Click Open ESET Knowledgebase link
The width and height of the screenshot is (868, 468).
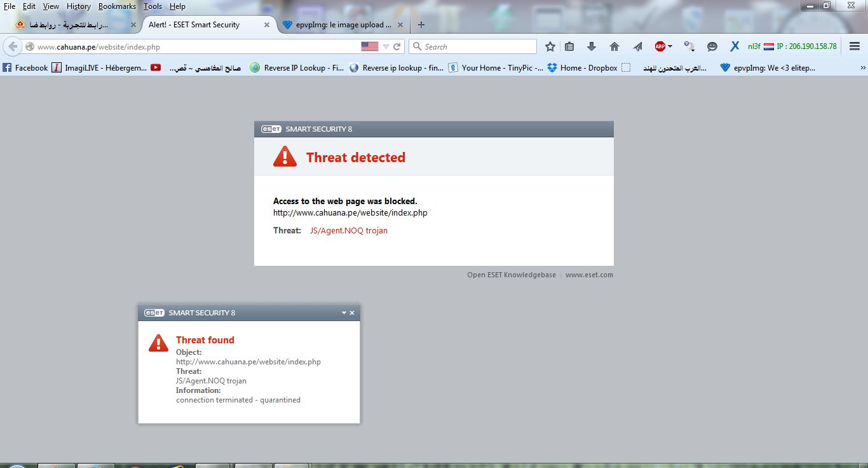click(512, 275)
